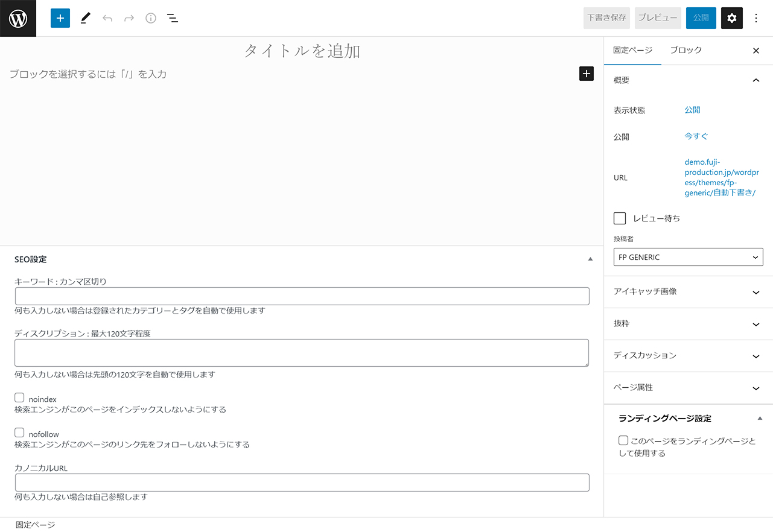The image size is (773, 532).
Task: Check the nofollow checkbox
Action: (x=19, y=432)
